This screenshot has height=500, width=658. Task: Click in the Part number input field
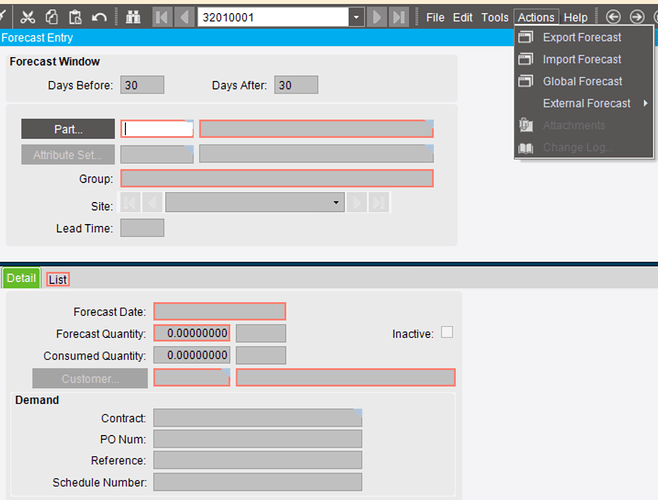pos(157,129)
